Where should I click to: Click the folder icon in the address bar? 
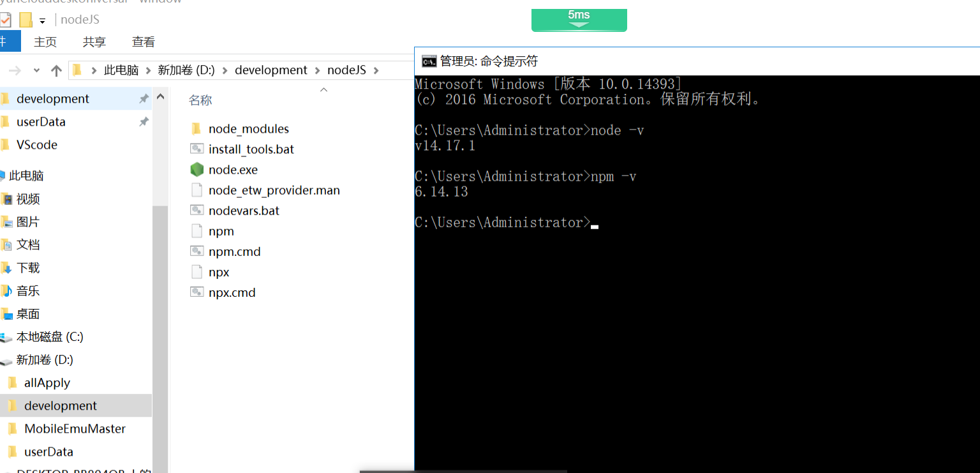click(77, 70)
